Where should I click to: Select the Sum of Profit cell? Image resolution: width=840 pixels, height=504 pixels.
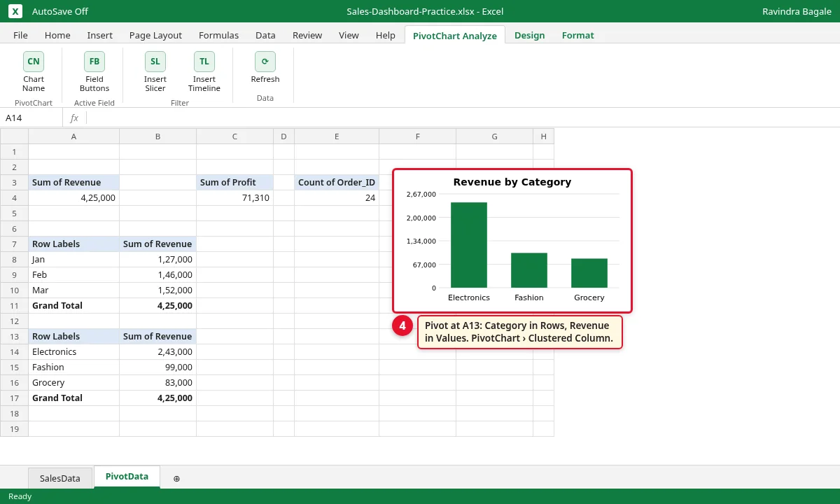(x=235, y=183)
